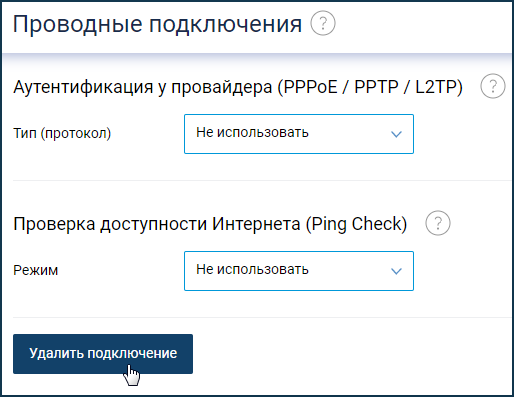Click the Режим field label
The image size is (514, 397).
pyautogui.click(x=36, y=270)
